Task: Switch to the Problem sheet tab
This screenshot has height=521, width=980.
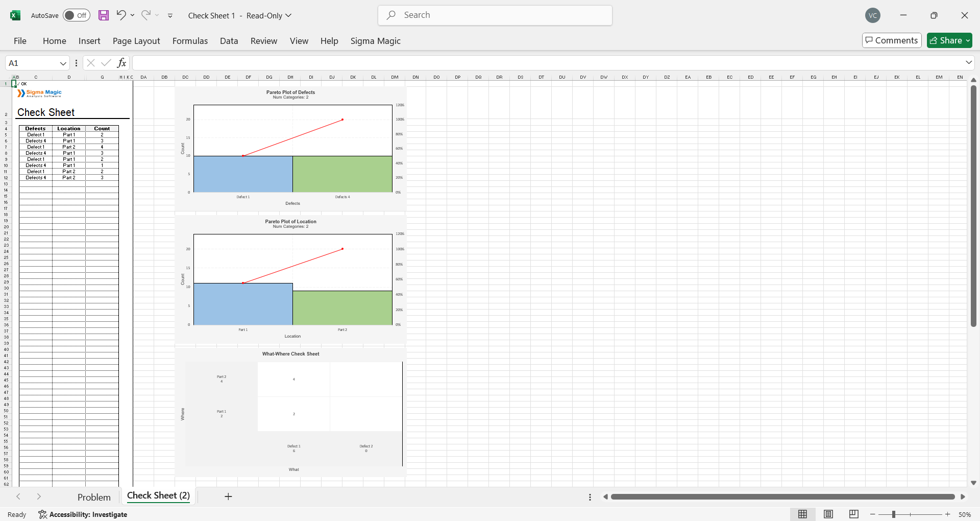Action: click(x=94, y=497)
